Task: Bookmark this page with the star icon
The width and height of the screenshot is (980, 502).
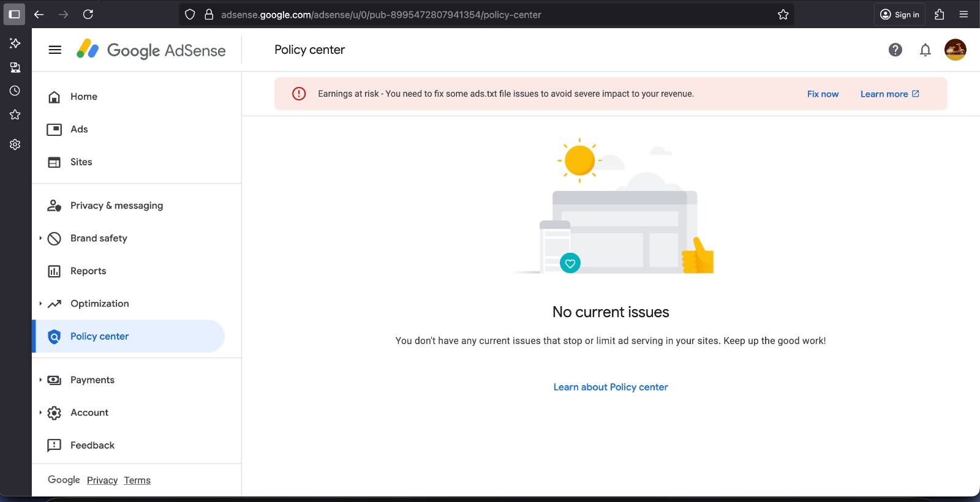Action: coord(783,15)
